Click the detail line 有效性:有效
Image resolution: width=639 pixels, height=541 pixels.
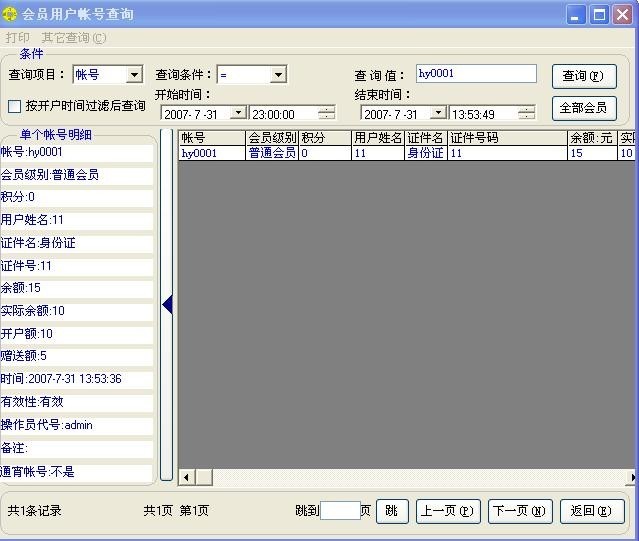point(76,402)
